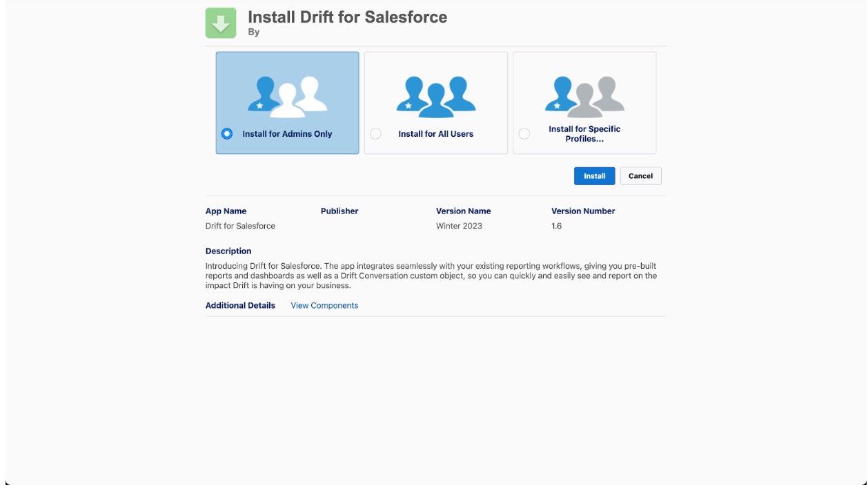The image size is (868, 489).
Task: Click the Publisher column heading
Action: point(339,211)
